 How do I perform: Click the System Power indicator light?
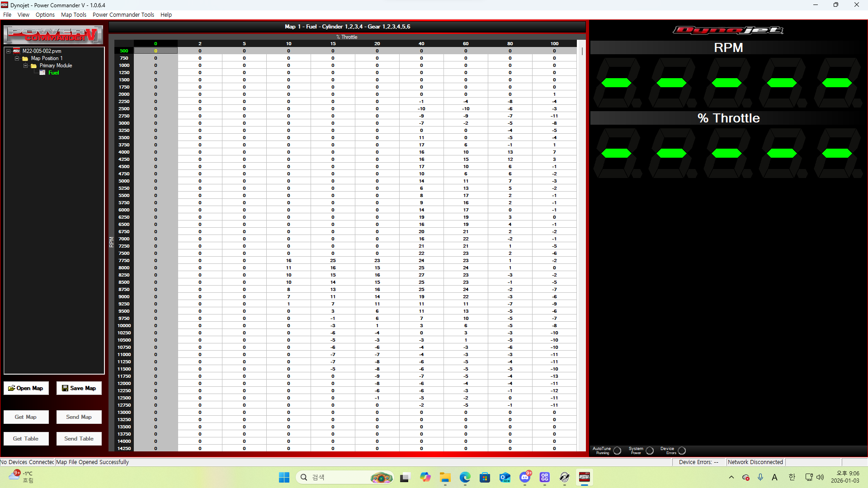650,450
